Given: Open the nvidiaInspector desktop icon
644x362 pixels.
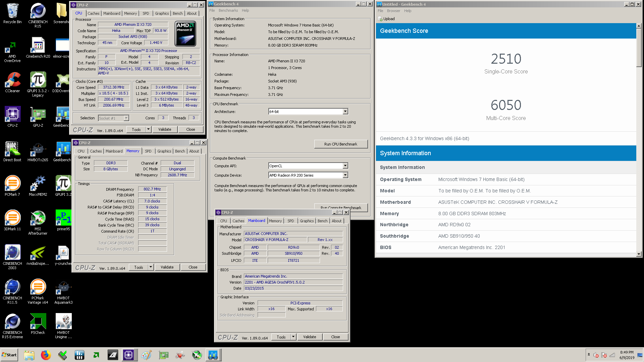Looking at the screenshot, I should coord(38,255).
